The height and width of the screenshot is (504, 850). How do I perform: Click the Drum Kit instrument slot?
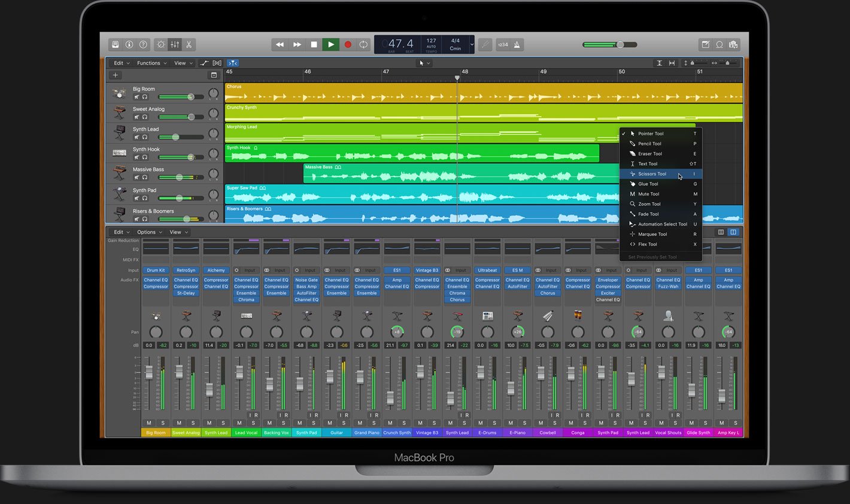click(x=156, y=270)
